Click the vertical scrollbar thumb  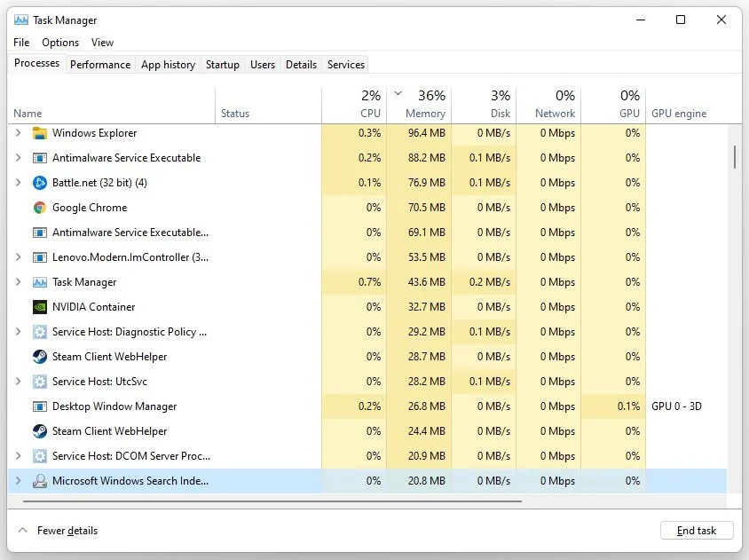tap(735, 157)
